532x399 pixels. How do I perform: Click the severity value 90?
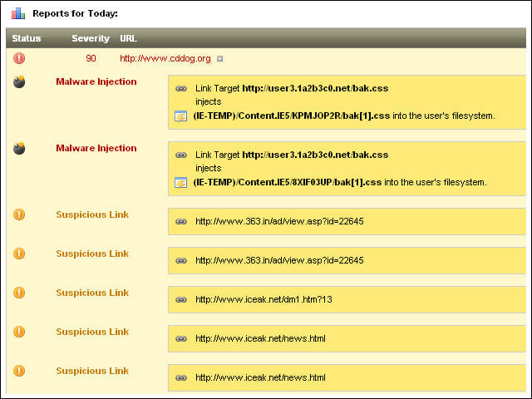(x=91, y=58)
